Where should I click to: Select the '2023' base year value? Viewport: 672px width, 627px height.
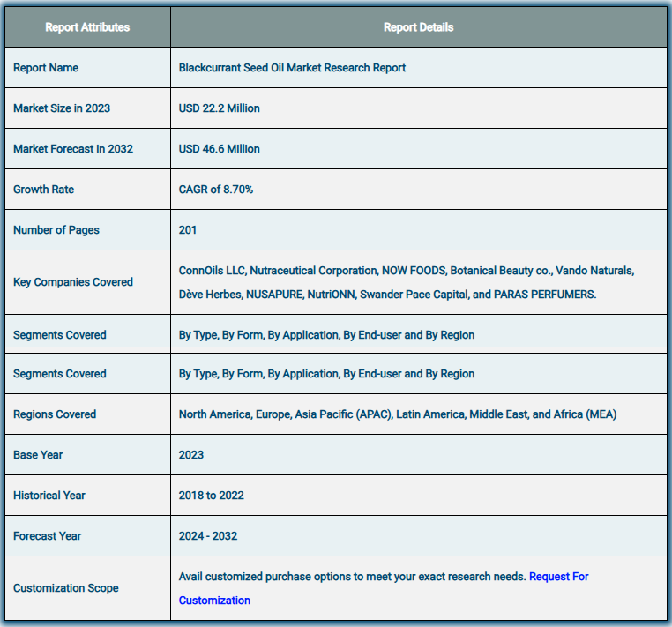[x=191, y=455]
